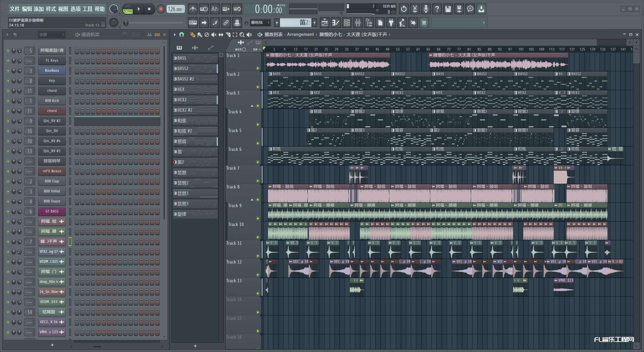Open the content library shopping cart icon
The image size is (644, 352).
point(424,23)
